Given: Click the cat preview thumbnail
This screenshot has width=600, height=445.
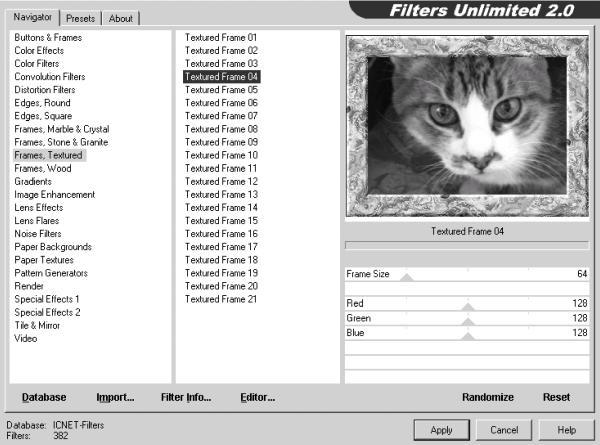Looking at the screenshot, I should pyautogui.click(x=467, y=126).
